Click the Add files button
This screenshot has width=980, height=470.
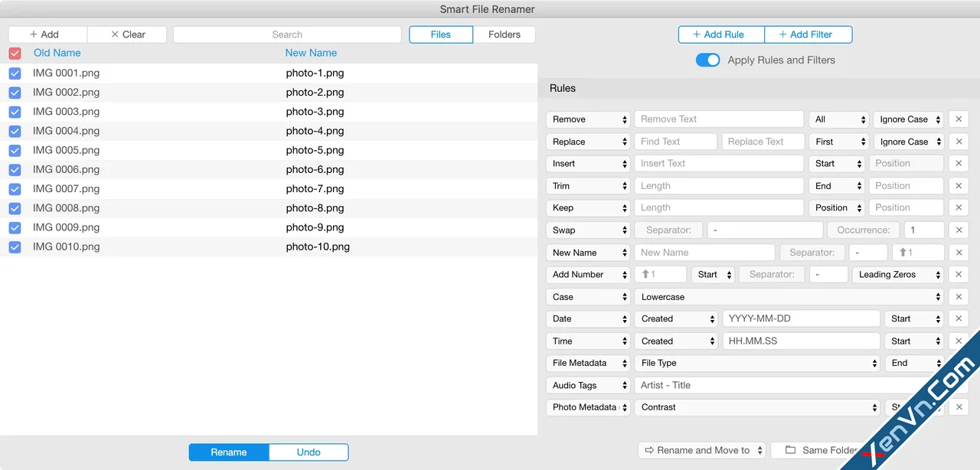[47, 34]
